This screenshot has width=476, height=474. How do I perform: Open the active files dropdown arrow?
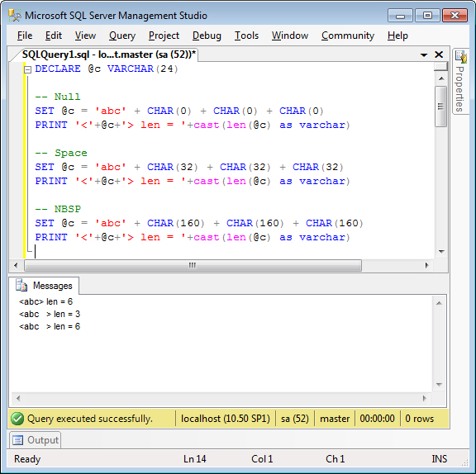pyautogui.click(x=424, y=55)
